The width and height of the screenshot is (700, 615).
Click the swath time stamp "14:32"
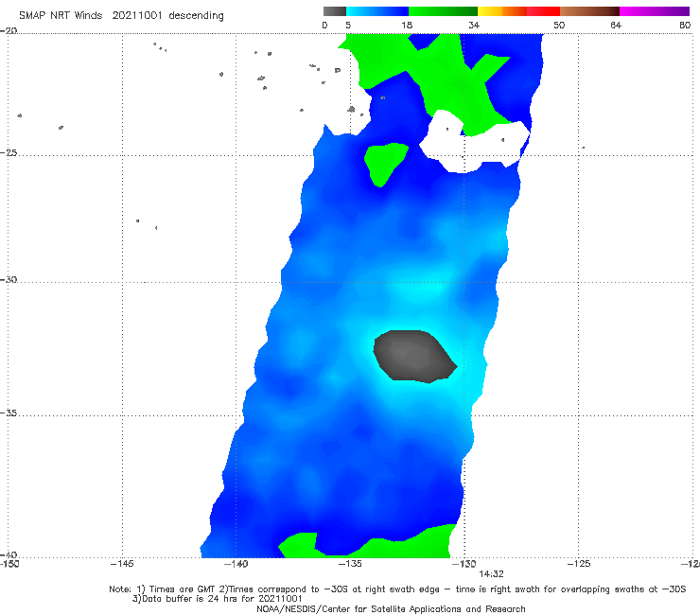click(492, 574)
